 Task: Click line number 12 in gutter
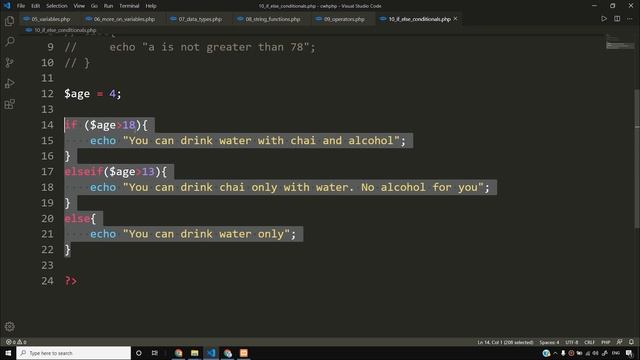coord(47,94)
